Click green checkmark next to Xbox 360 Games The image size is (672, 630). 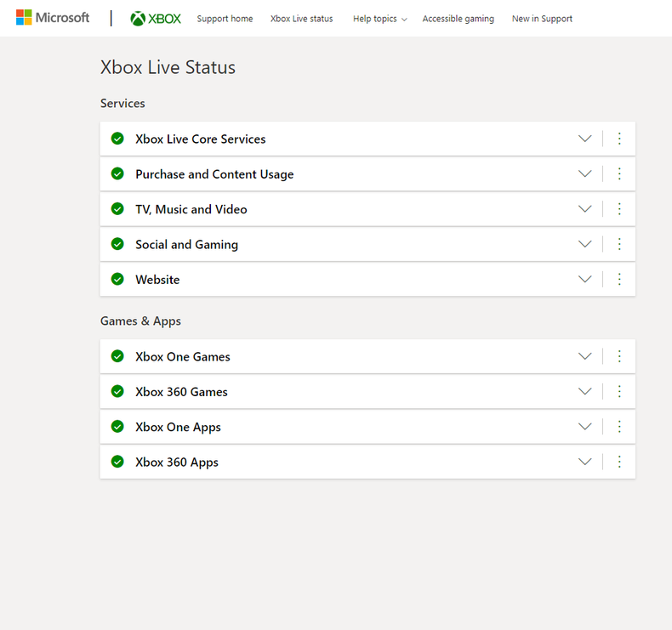(117, 391)
